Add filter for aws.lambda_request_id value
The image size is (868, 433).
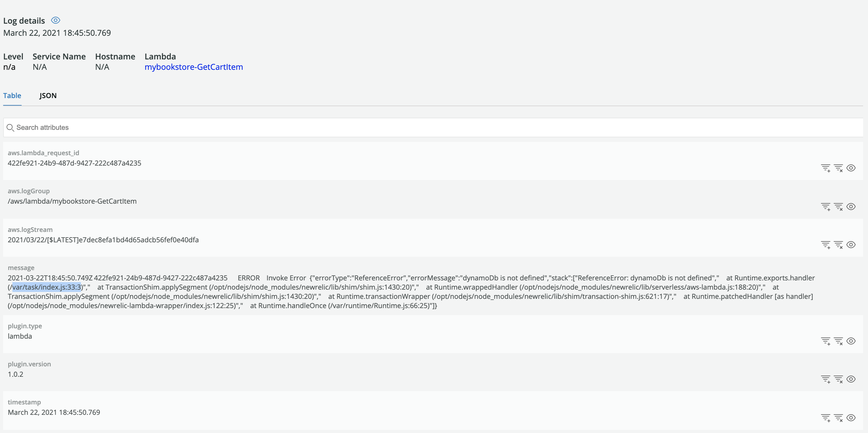[x=826, y=168]
